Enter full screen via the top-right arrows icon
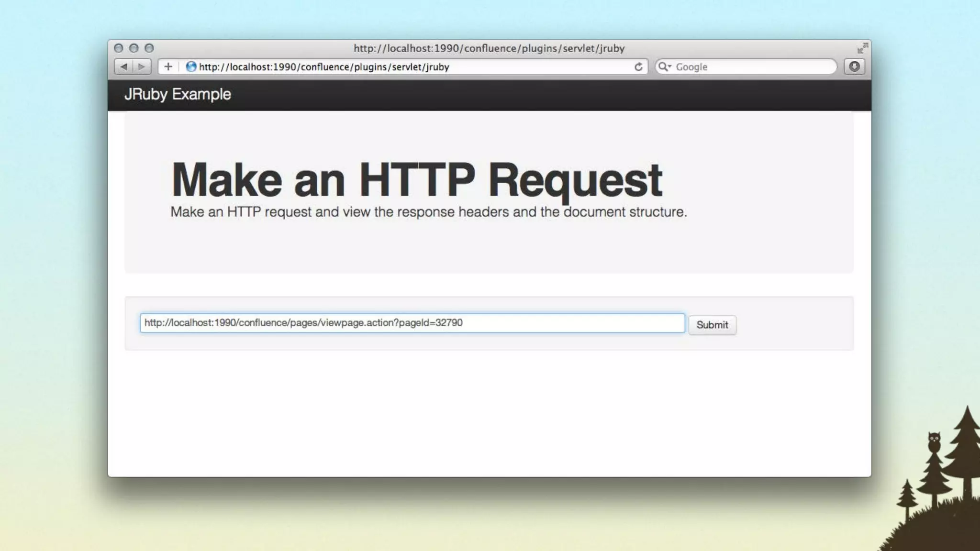 (x=862, y=48)
